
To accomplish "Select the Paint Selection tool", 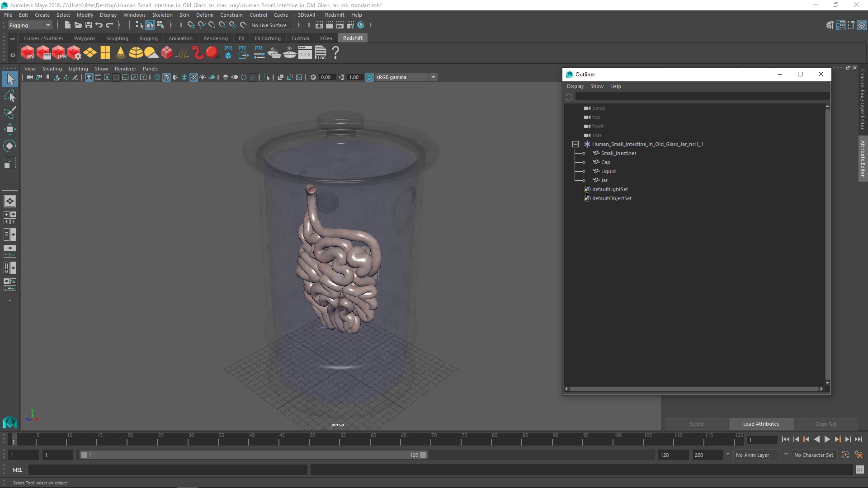I will [9, 113].
